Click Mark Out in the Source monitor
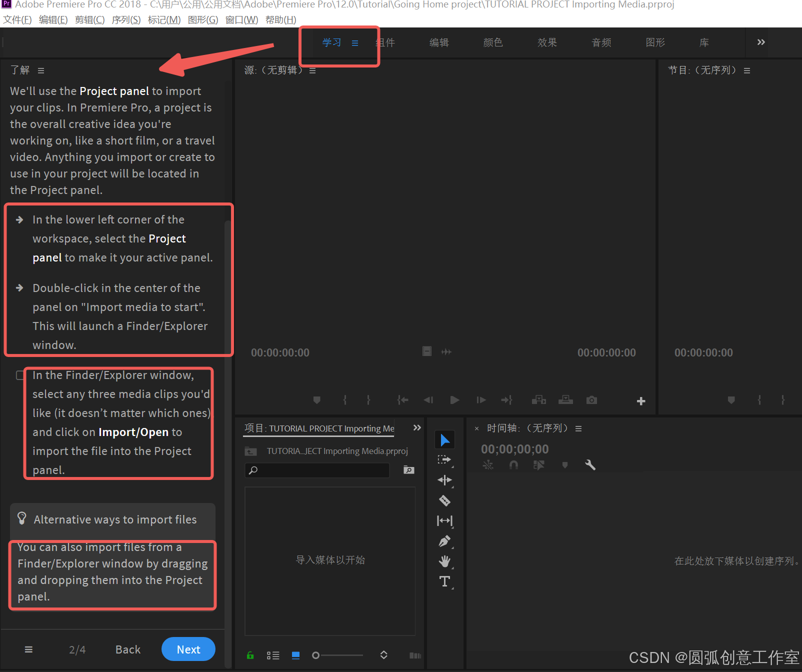 pyautogui.click(x=368, y=400)
